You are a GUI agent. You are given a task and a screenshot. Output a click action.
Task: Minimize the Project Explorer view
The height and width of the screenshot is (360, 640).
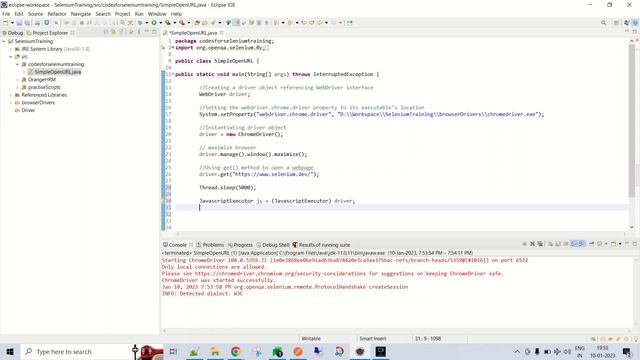[147, 32]
